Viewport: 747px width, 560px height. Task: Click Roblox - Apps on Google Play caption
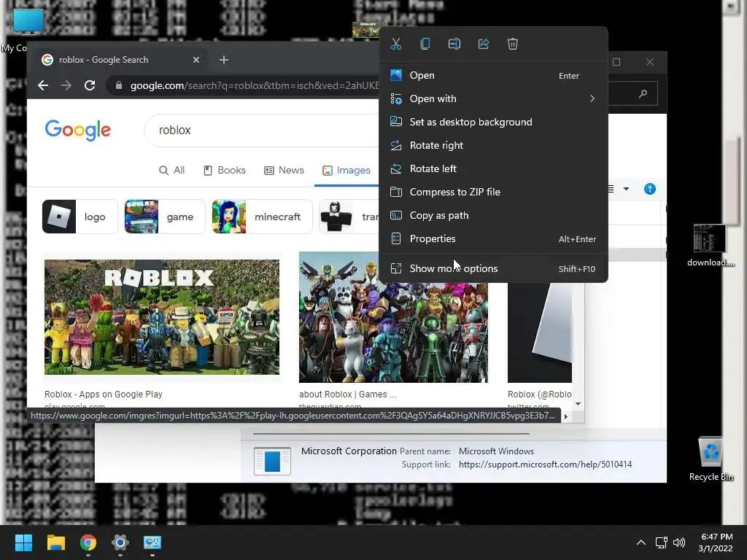pyautogui.click(x=104, y=394)
